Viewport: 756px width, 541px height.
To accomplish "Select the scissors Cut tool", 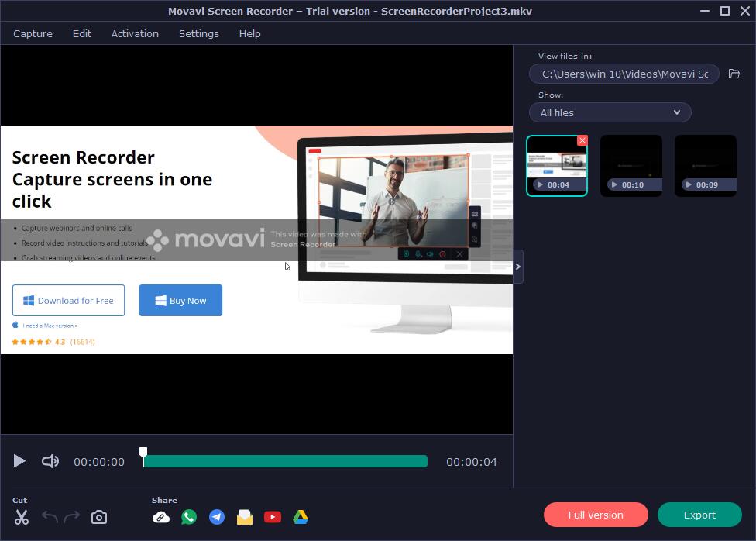I will [x=21, y=517].
